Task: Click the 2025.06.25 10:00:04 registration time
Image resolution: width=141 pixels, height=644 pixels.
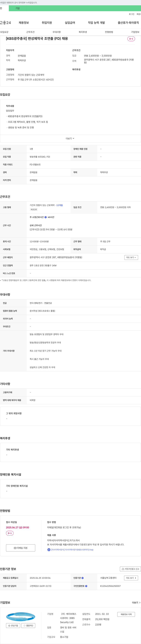Action: click(x=40, y=578)
